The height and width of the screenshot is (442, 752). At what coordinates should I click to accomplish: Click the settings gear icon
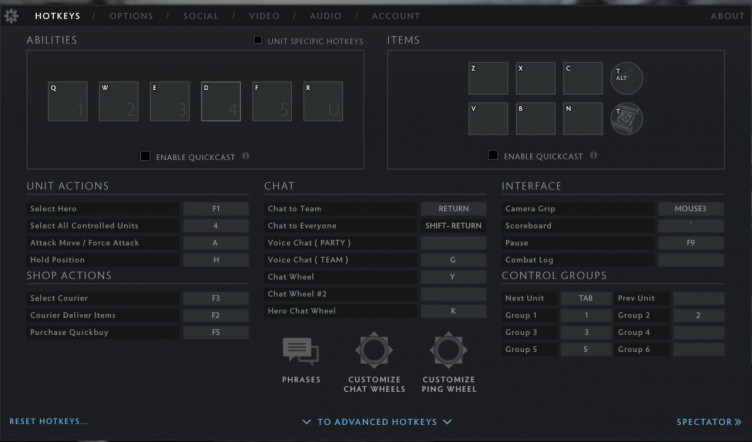12,16
